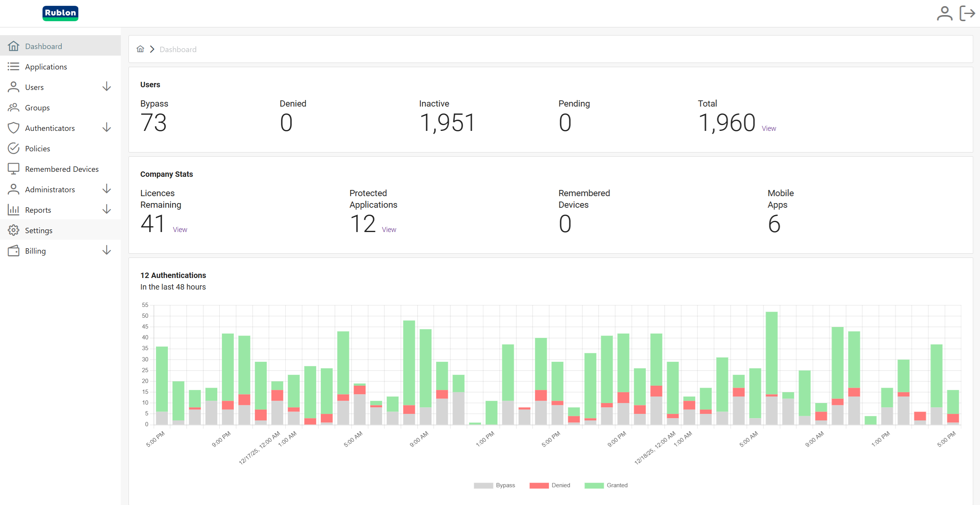Click the Administrators person icon
980x505 pixels.
14,189
